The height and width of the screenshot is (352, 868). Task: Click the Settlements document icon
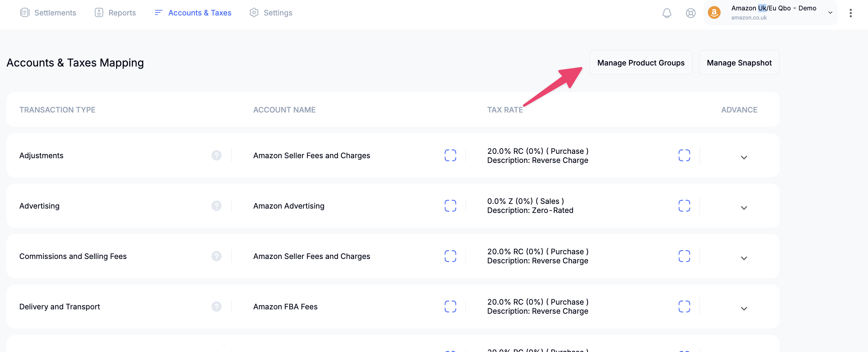coord(25,13)
